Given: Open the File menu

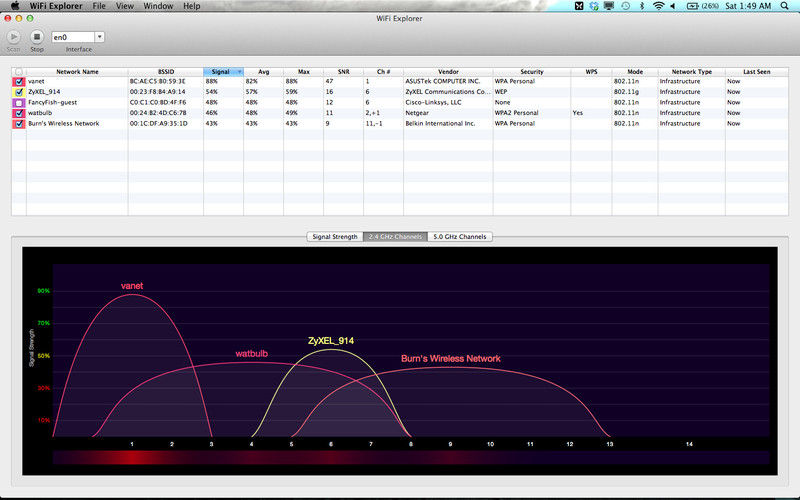Looking at the screenshot, I should [x=99, y=6].
